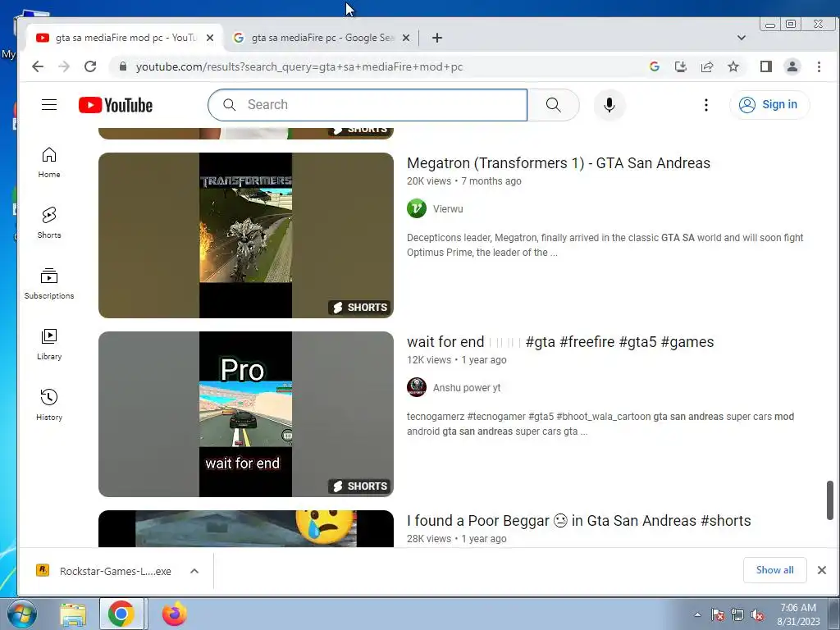
Task: Open the Windows Start menu
Action: [22, 614]
